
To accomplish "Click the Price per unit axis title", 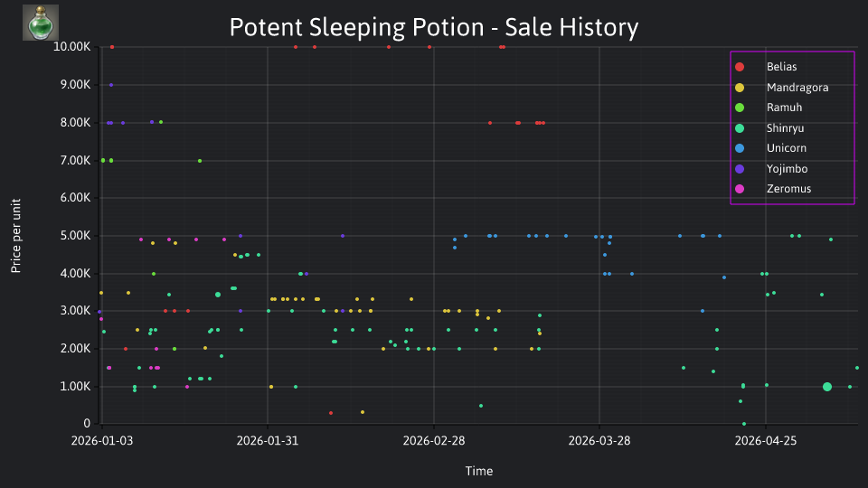I will [16, 236].
